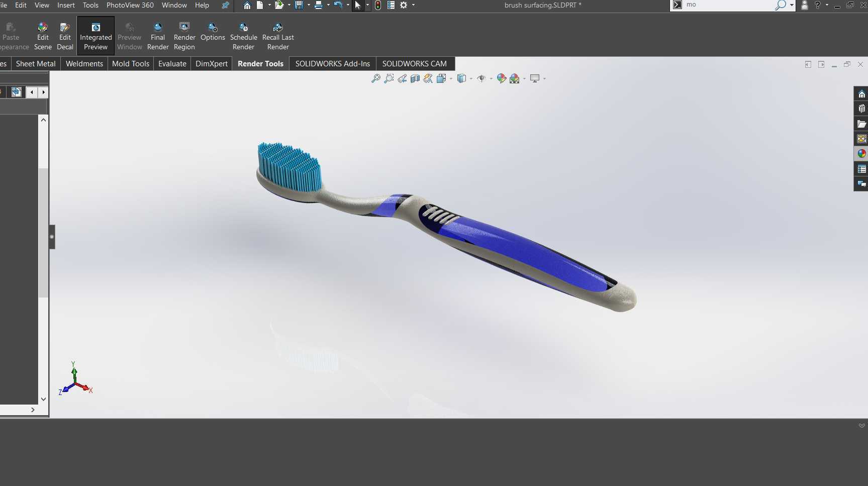The image size is (868, 486).
Task: Open the Edit menu
Action: (21, 5)
